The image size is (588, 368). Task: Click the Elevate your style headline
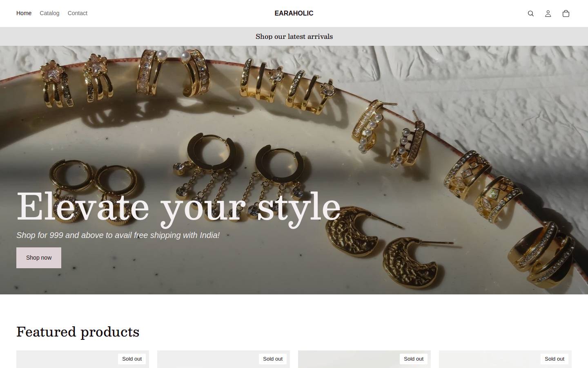coord(178,208)
